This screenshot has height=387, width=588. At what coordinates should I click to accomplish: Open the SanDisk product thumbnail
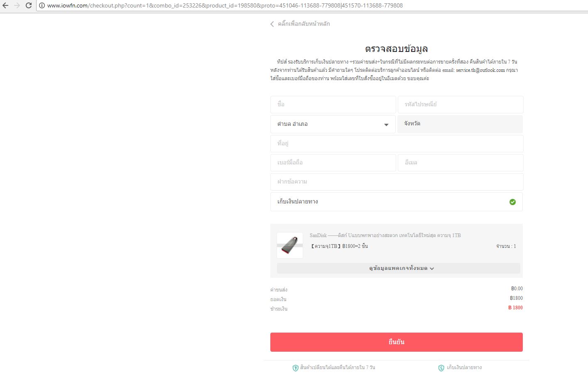[x=290, y=245]
